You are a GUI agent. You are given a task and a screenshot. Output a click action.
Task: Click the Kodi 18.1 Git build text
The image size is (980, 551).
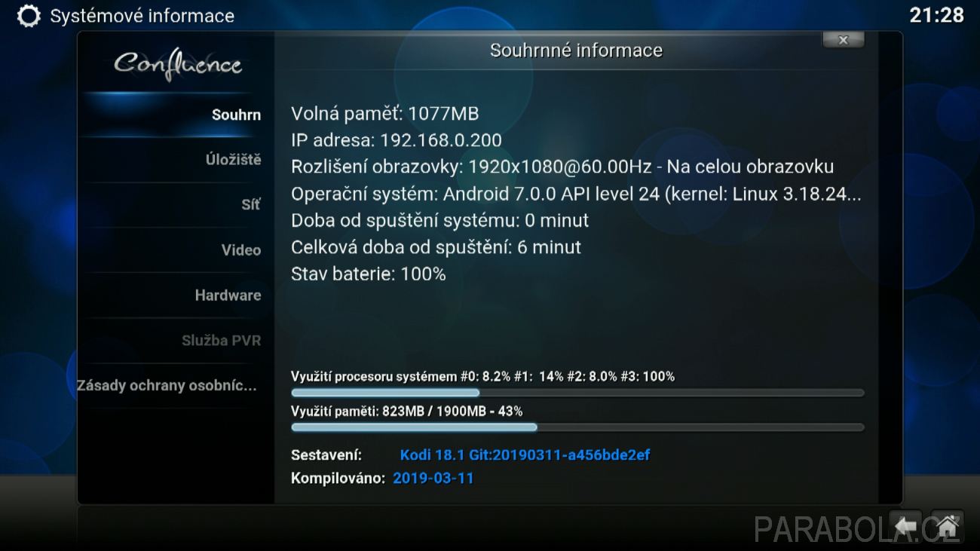[525, 455]
